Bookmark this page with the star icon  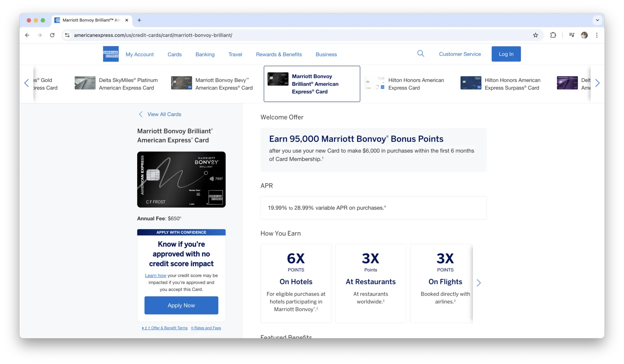pyautogui.click(x=535, y=35)
